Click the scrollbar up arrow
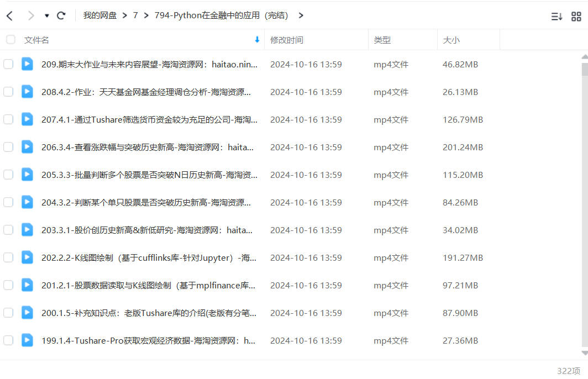 pyautogui.click(x=585, y=56)
